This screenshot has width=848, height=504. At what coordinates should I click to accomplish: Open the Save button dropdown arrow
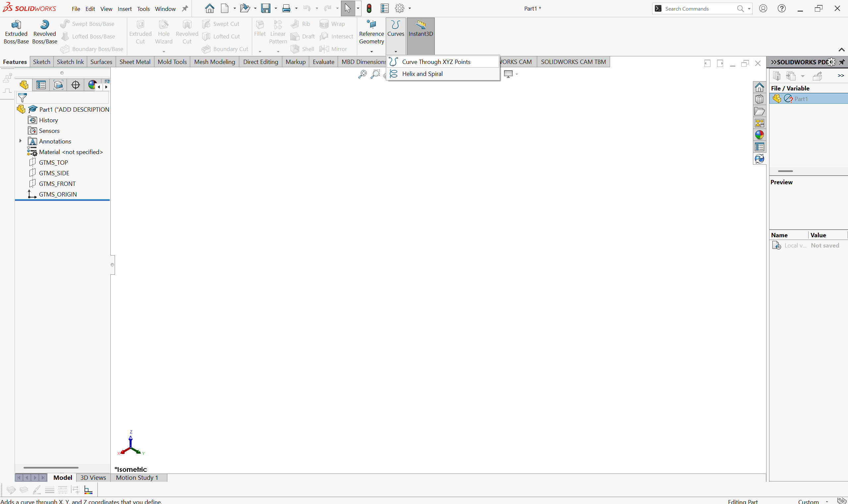[276, 9]
